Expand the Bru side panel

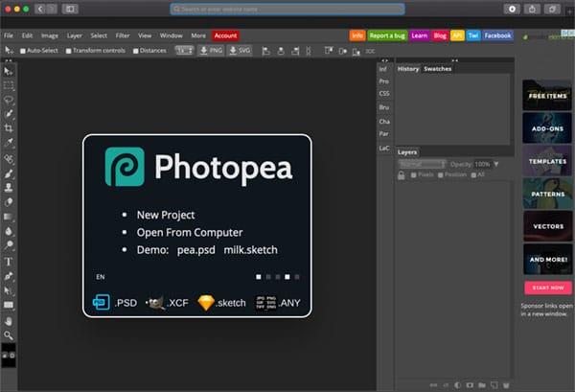[x=384, y=107]
